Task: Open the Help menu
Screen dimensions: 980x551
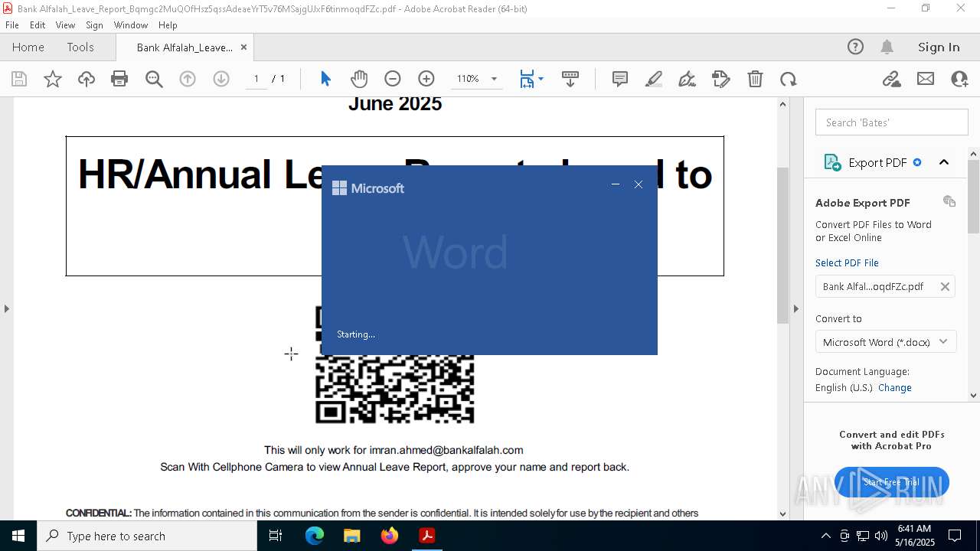Action: coord(168,24)
